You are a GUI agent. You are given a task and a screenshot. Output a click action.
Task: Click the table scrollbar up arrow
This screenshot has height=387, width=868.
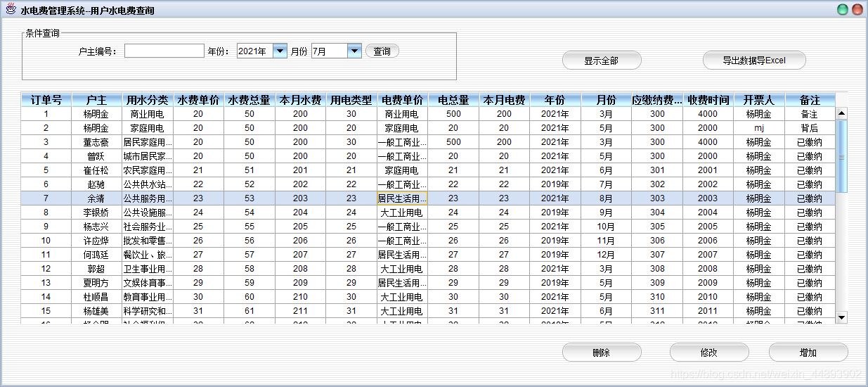tap(841, 113)
